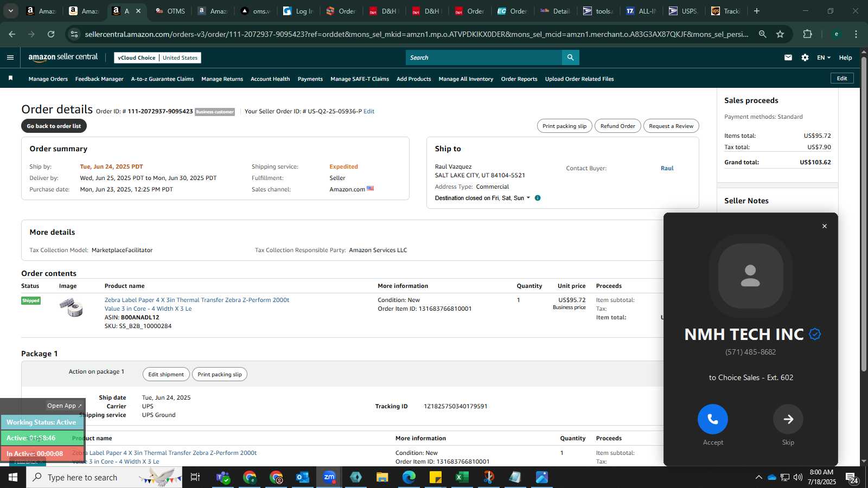868x488 pixels.
Task: Open Excel from the taskbar
Action: coord(462,477)
